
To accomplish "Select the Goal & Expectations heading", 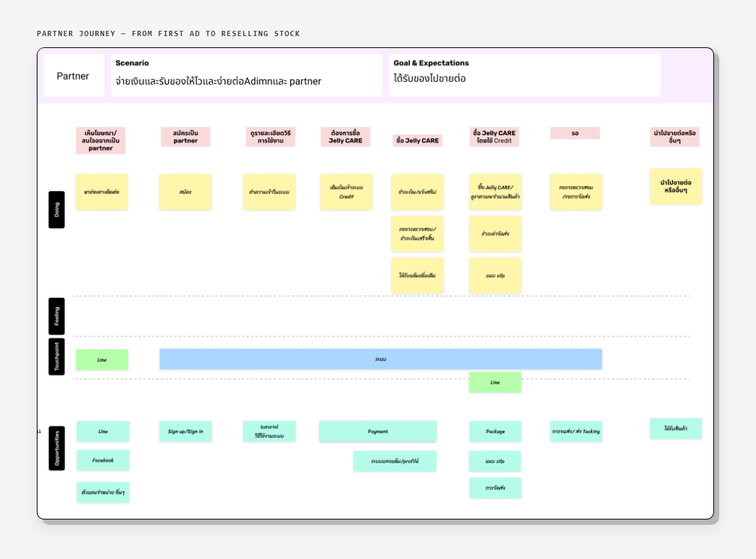I will coord(431,63).
